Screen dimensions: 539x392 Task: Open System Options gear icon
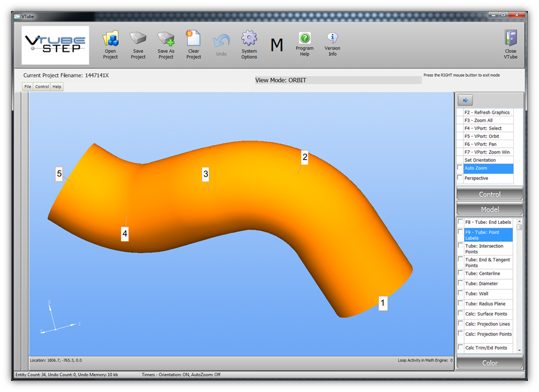coord(249,40)
